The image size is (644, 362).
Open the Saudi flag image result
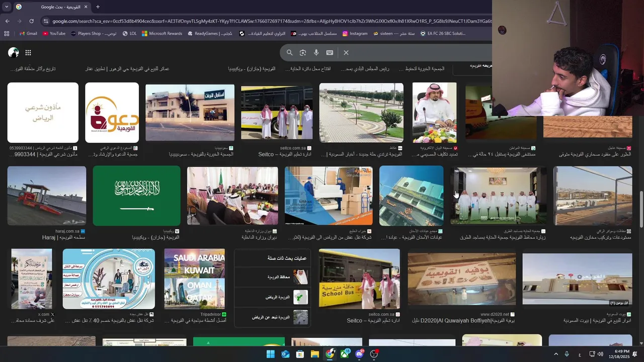tap(136, 196)
